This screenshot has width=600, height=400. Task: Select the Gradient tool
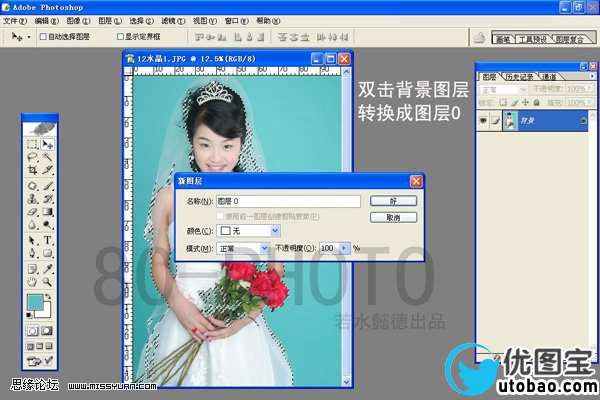(47, 211)
